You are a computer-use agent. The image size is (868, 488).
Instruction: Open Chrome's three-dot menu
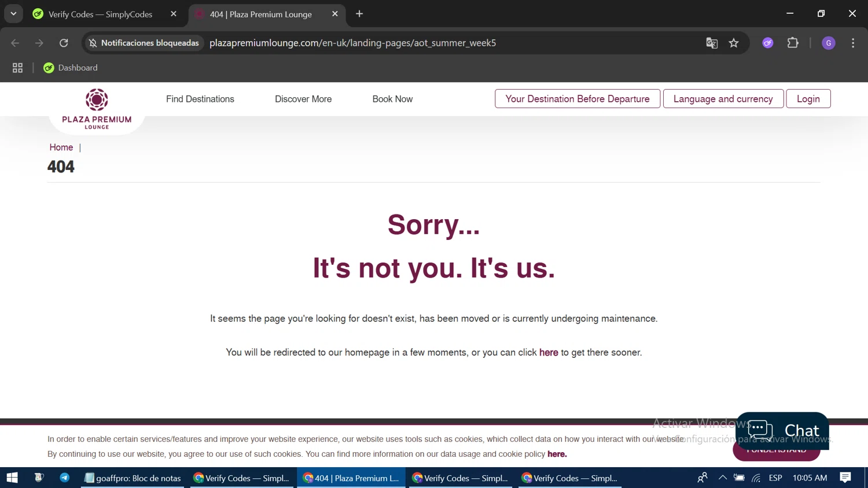coord(853,43)
